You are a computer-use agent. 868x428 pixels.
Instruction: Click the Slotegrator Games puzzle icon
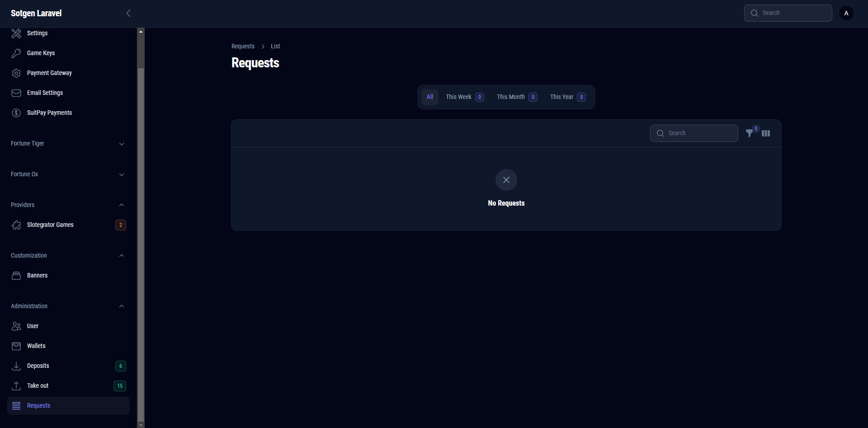(x=16, y=225)
